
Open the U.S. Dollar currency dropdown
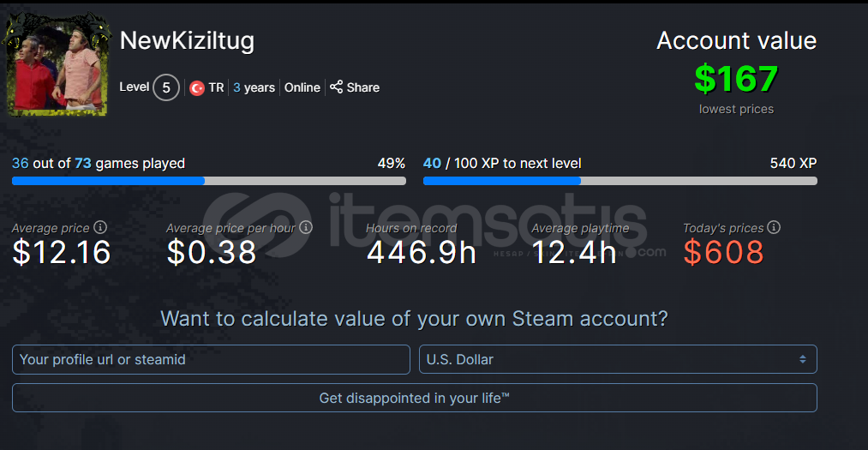618,359
